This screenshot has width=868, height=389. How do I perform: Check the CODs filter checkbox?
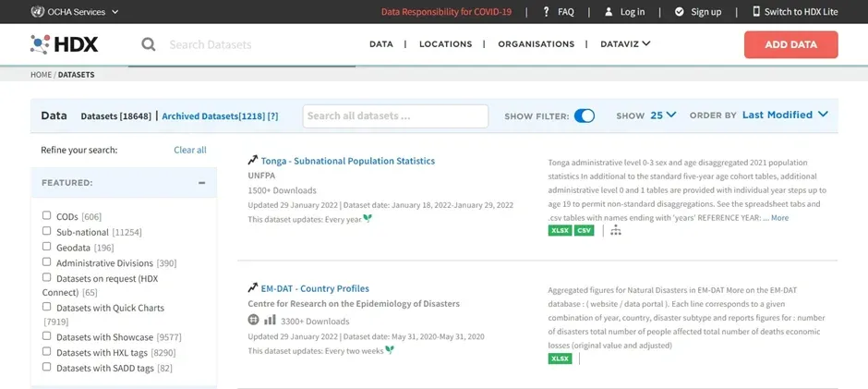coord(47,215)
